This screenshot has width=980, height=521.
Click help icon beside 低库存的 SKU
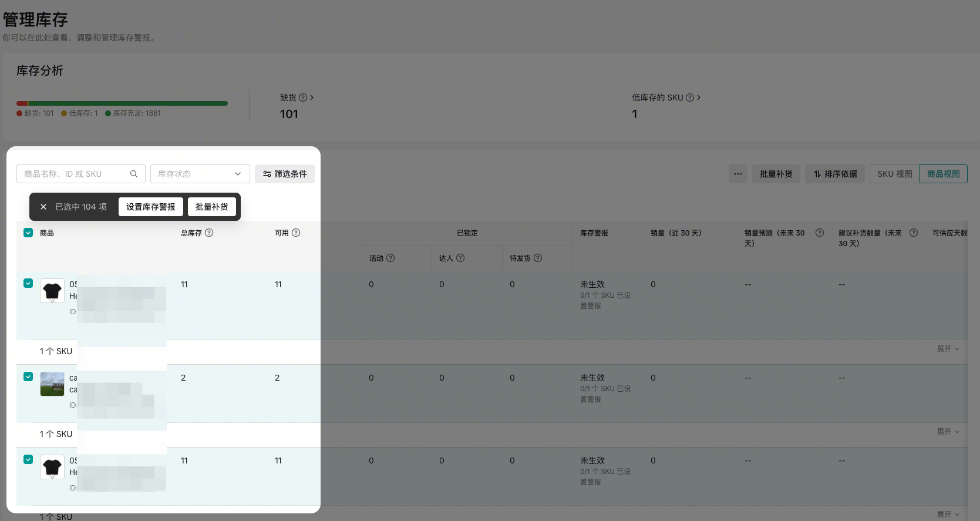(690, 98)
